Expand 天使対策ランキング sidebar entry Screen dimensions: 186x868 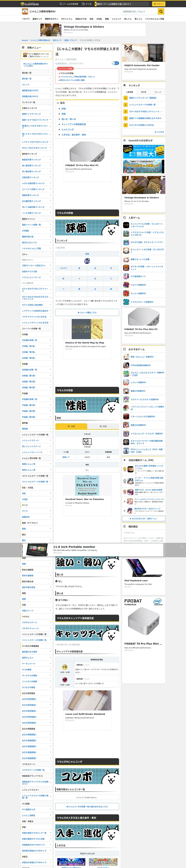tap(37, 177)
